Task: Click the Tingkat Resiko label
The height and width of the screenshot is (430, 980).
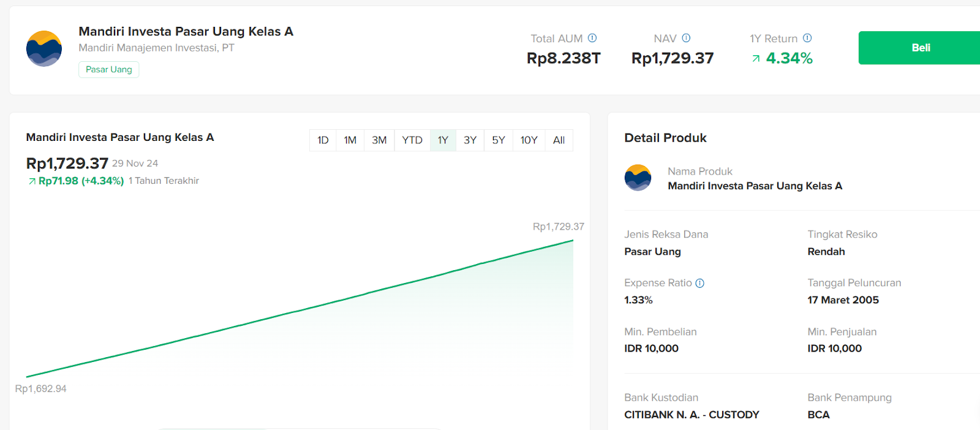Action: click(x=842, y=235)
